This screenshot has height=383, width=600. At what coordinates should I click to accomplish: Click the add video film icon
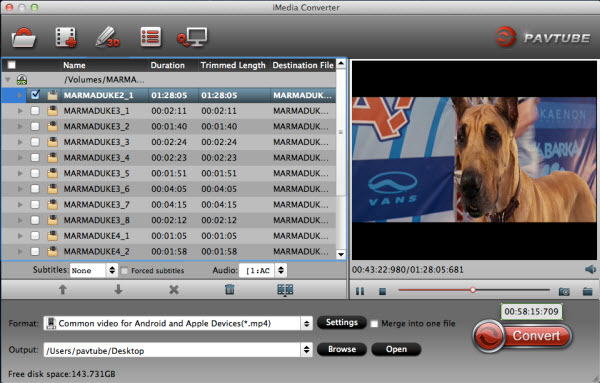tap(66, 37)
